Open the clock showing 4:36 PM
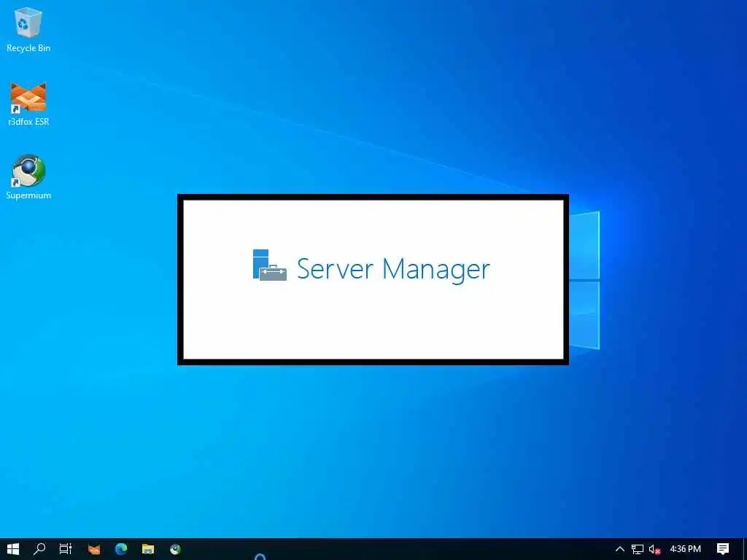747x560 pixels. pos(685,549)
